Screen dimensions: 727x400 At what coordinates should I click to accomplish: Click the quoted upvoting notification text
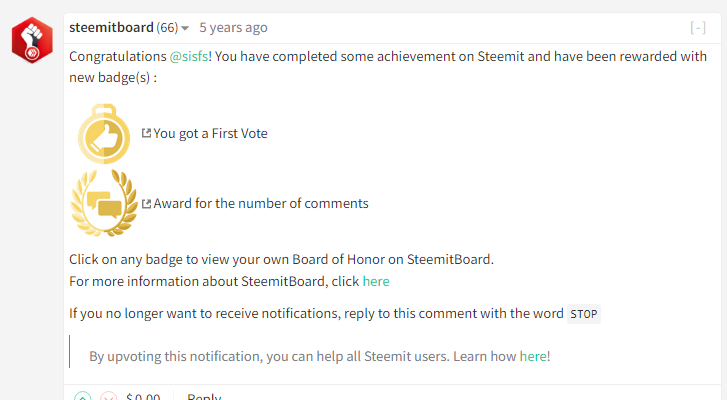click(x=300, y=355)
